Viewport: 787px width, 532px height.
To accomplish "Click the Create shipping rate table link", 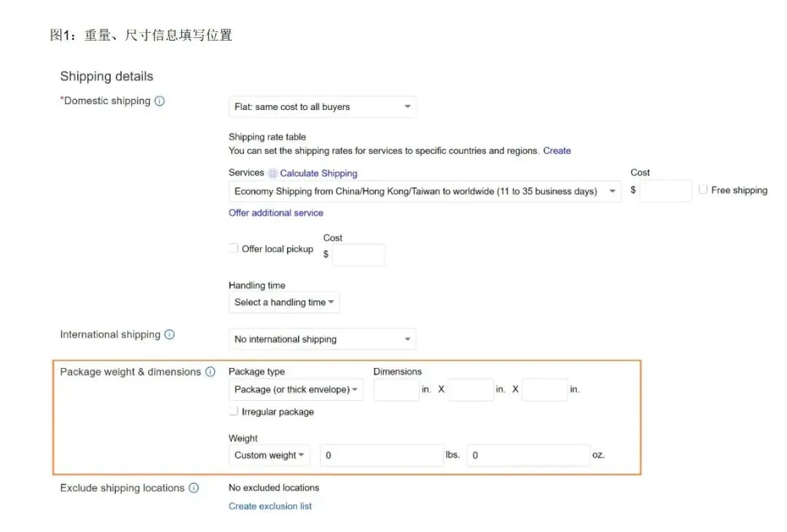I will (557, 151).
